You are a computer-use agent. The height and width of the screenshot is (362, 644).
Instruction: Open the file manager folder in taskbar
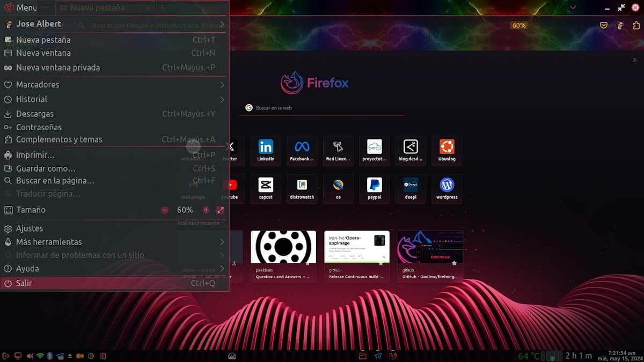362,356
